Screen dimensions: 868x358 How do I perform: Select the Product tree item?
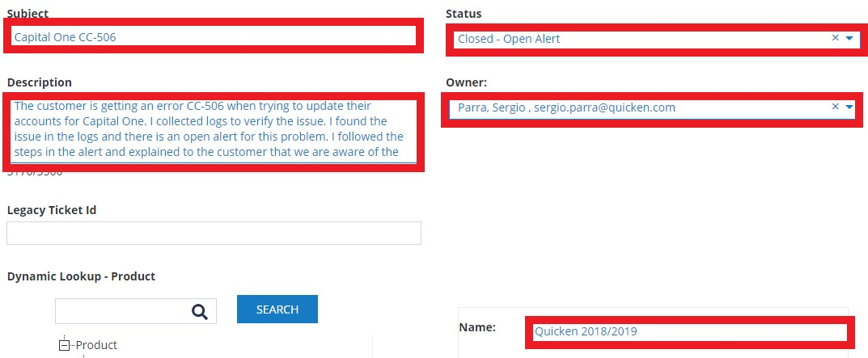click(x=96, y=345)
